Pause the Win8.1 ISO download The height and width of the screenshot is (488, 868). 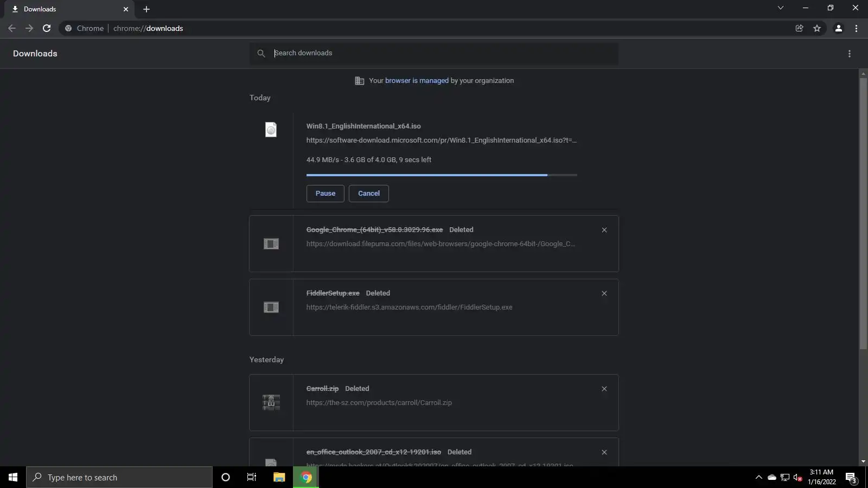(x=325, y=194)
